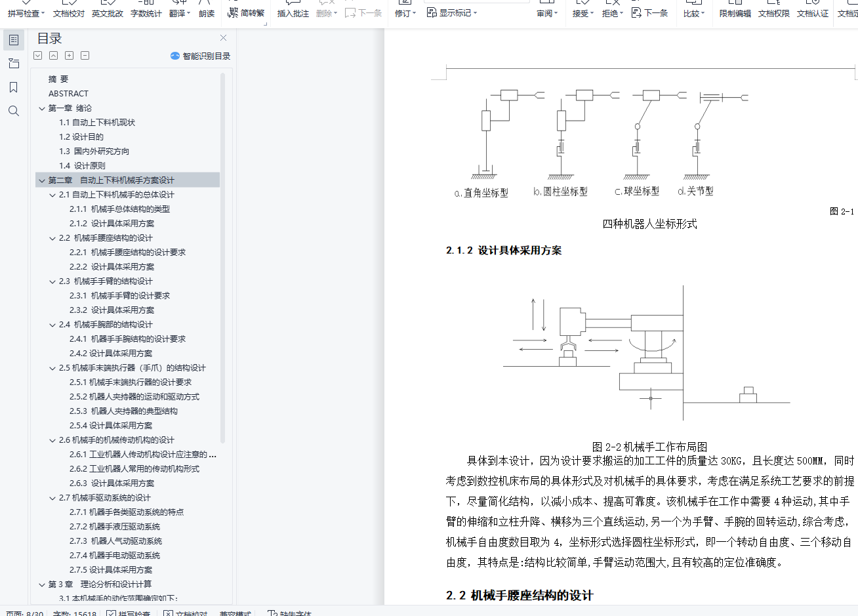Jump to 2.1.1 机械手总体结构的类型
The image size is (858, 616).
[x=119, y=209]
